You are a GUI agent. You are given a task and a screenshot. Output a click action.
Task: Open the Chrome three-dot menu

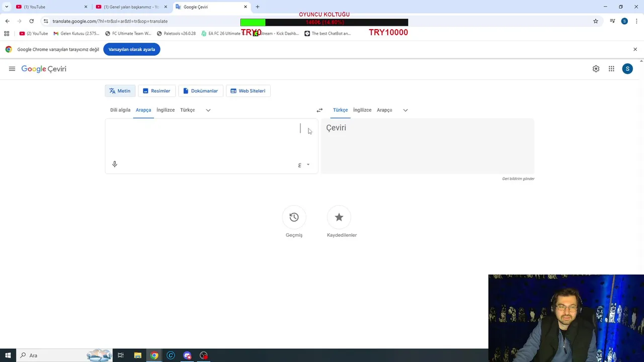coord(636,21)
